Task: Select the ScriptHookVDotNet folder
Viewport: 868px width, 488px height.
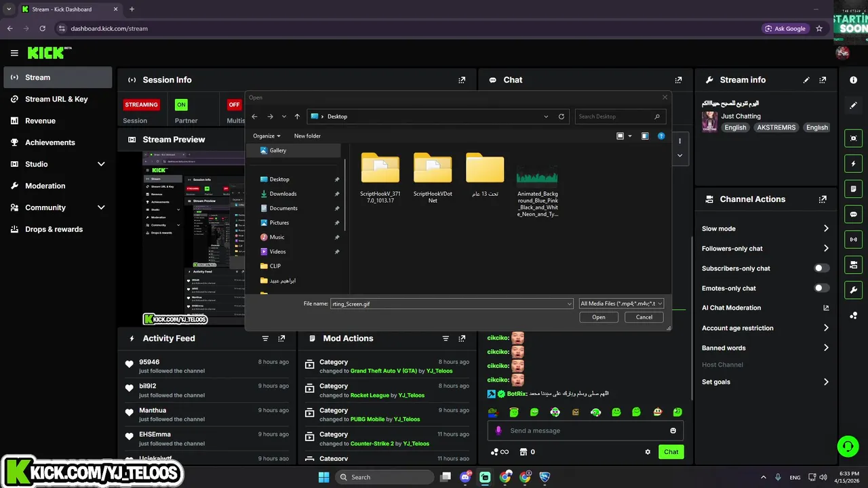Action: point(433,178)
